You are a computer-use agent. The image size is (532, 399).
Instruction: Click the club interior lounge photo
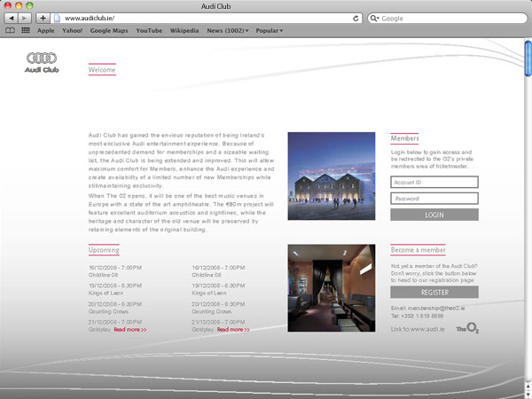tap(332, 288)
